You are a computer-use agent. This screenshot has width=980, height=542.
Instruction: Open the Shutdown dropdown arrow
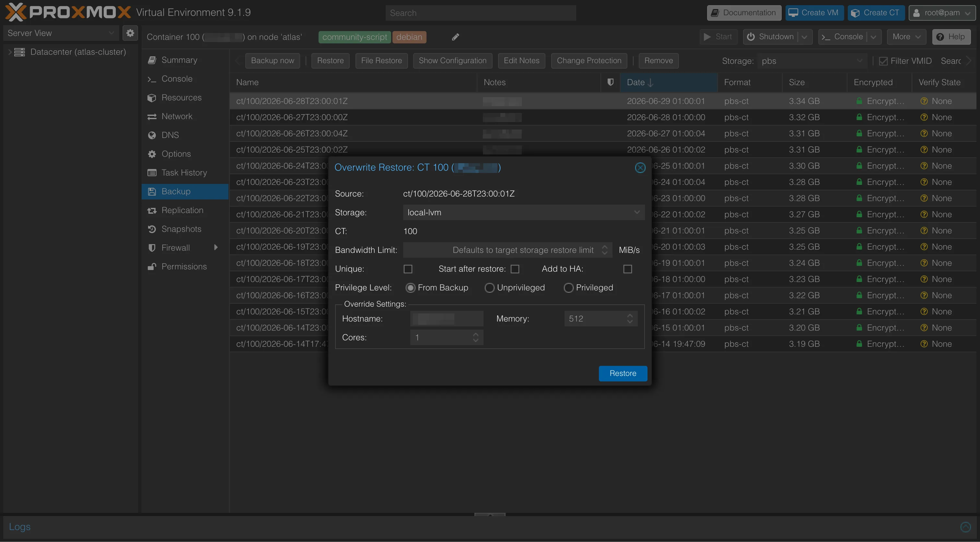pos(804,37)
